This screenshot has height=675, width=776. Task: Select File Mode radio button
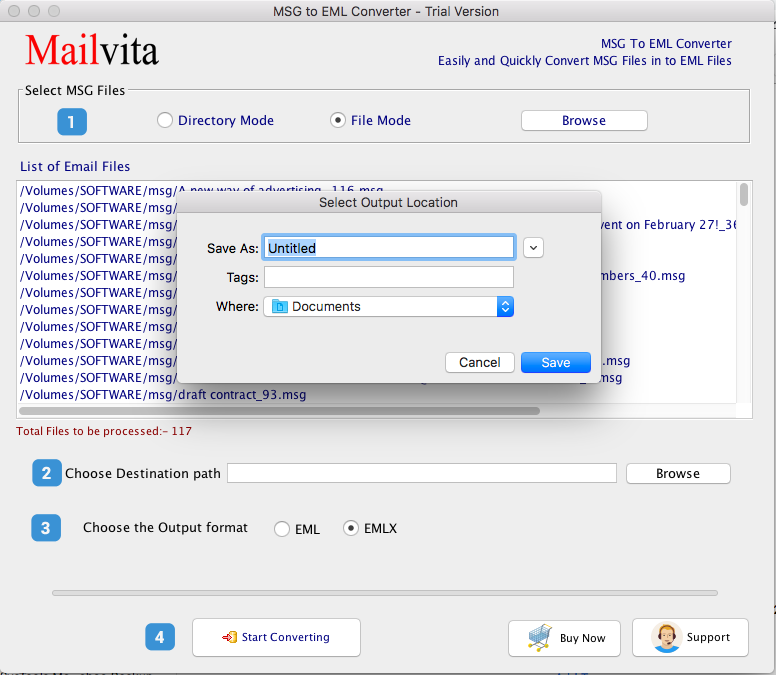coord(338,120)
